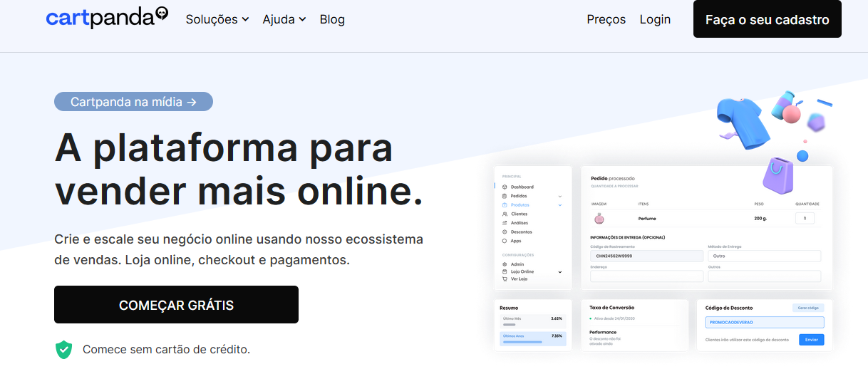Click the Admin gear icon in the preview

click(505, 264)
